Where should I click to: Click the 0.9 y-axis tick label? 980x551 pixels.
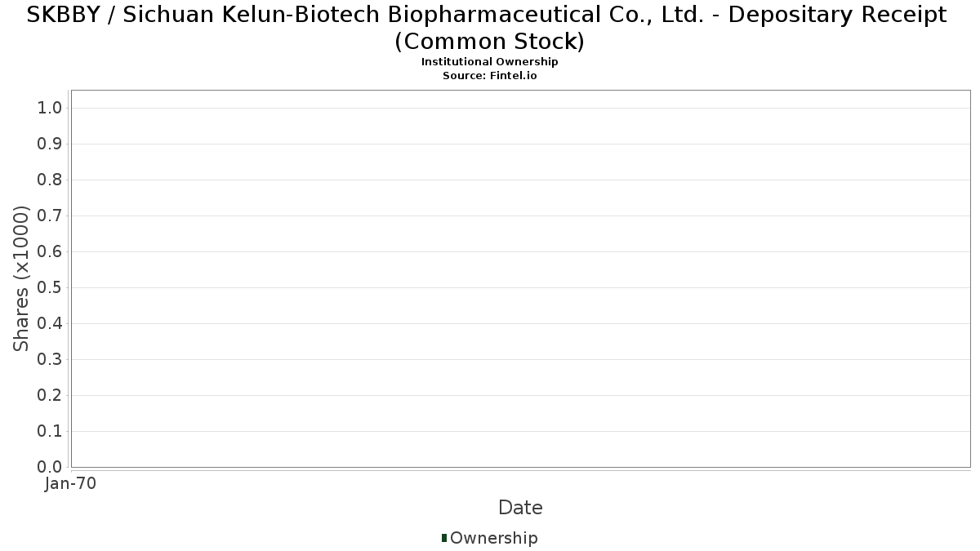pos(51,144)
